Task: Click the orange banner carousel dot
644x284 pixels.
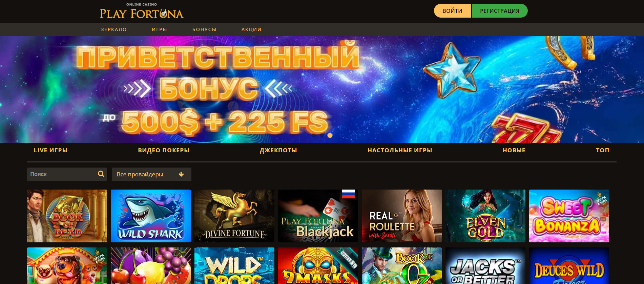Action: tap(330, 135)
